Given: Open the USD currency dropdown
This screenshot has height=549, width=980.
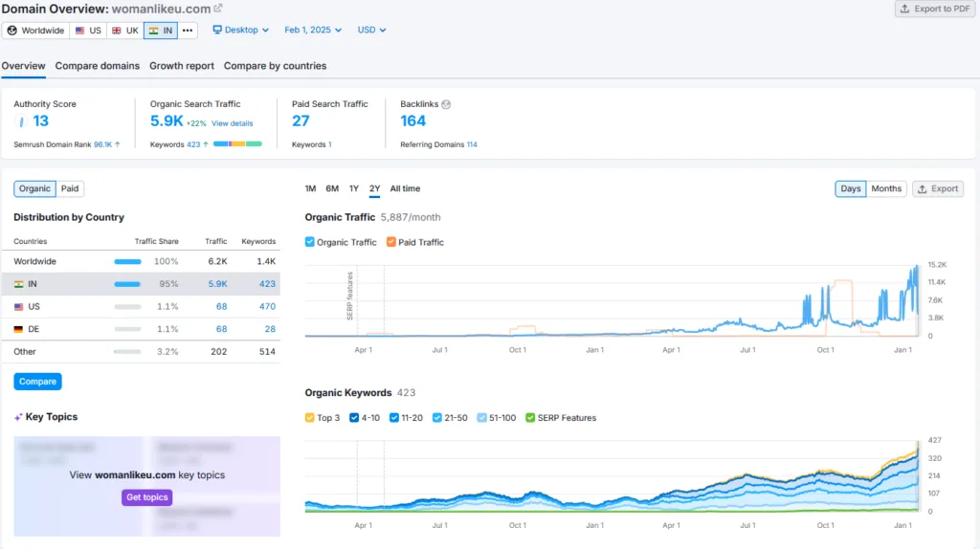Looking at the screenshot, I should pos(371,30).
